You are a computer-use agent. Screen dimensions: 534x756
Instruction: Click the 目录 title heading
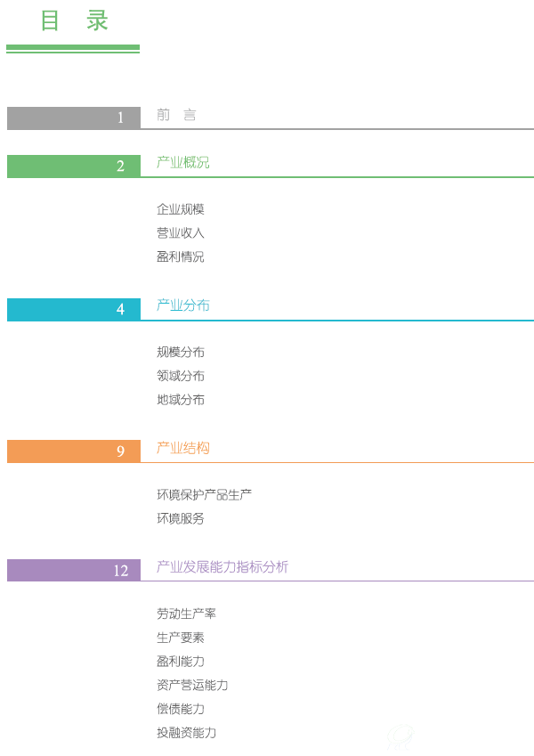click(74, 21)
